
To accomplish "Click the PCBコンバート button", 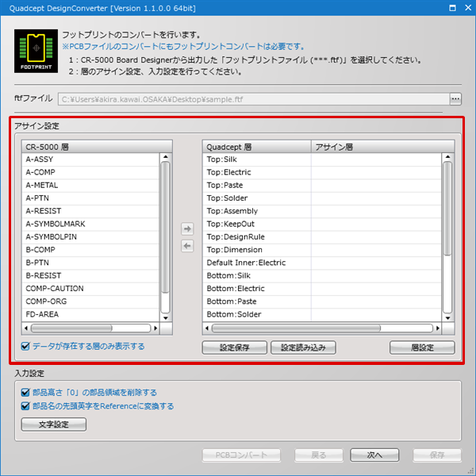I will (241, 455).
